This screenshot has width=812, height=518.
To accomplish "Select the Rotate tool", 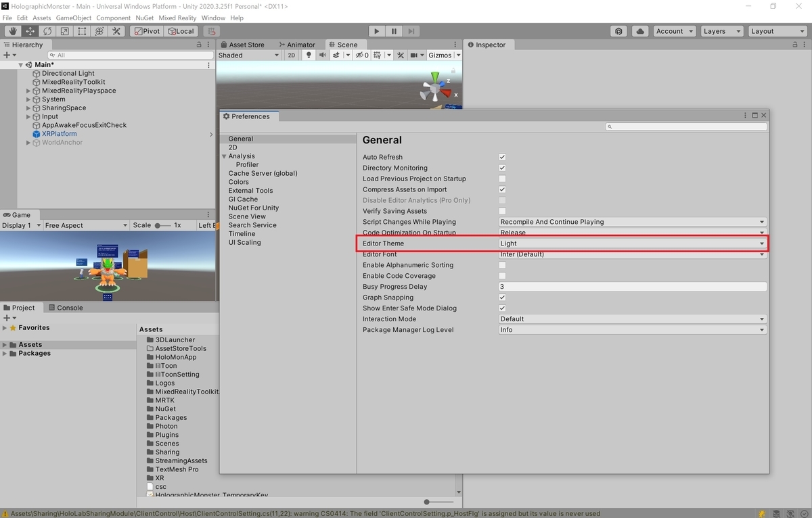I will point(47,31).
